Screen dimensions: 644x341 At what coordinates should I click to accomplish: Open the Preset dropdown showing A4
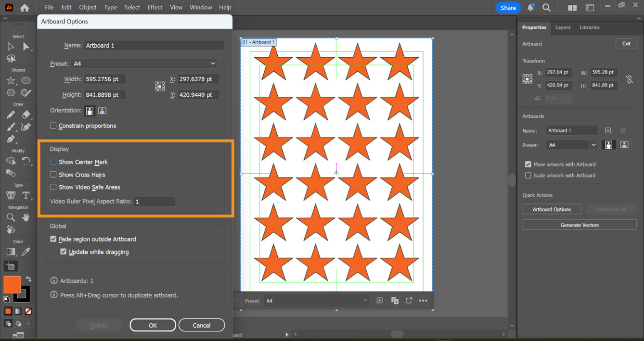point(144,63)
